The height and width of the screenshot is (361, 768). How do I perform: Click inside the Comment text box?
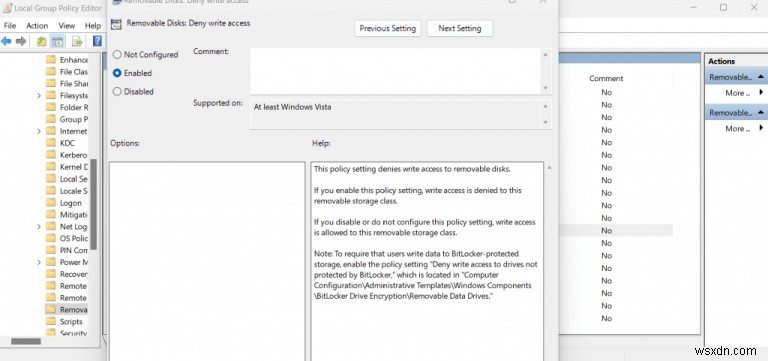point(396,71)
